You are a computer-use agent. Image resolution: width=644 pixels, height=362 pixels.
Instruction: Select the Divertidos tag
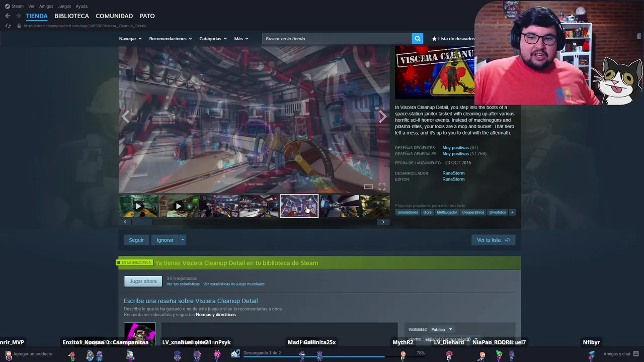[x=498, y=212]
